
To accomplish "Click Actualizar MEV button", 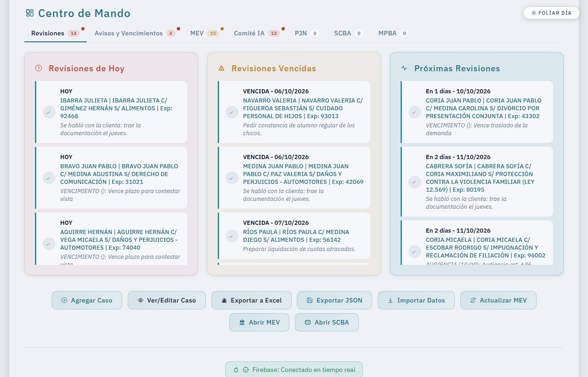I will 498,300.
